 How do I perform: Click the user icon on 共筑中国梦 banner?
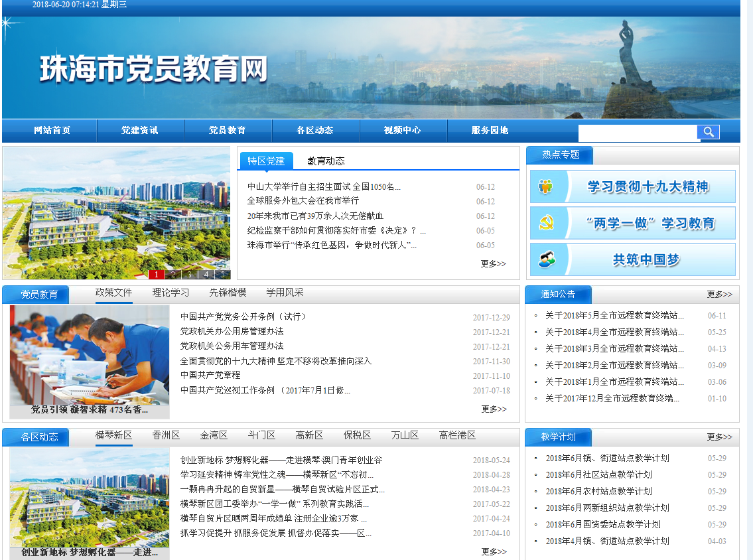(x=546, y=259)
